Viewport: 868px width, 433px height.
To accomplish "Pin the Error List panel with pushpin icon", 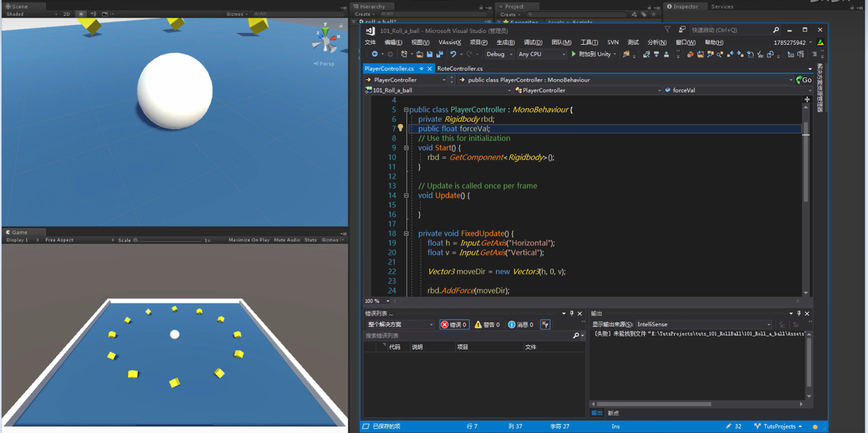I will (x=572, y=314).
